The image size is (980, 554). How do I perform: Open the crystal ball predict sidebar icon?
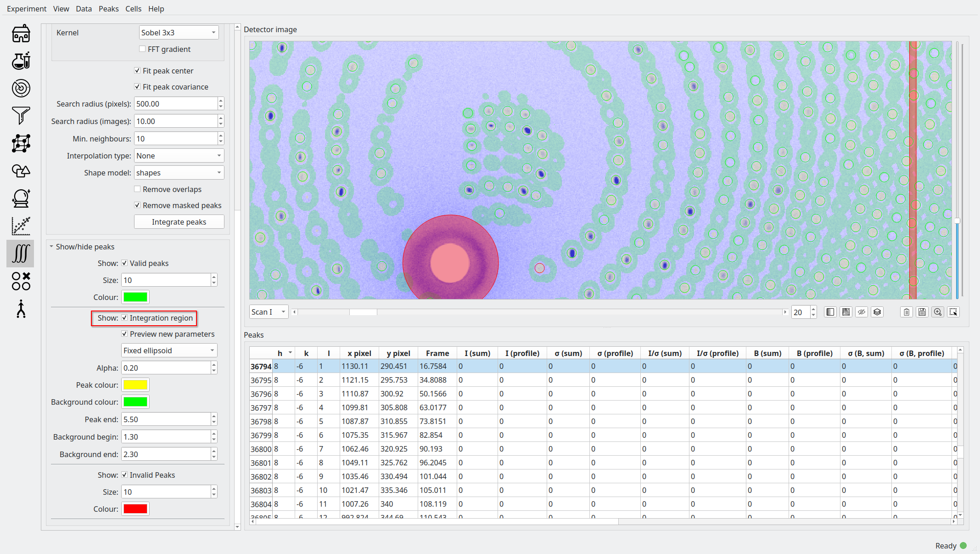pyautogui.click(x=21, y=198)
